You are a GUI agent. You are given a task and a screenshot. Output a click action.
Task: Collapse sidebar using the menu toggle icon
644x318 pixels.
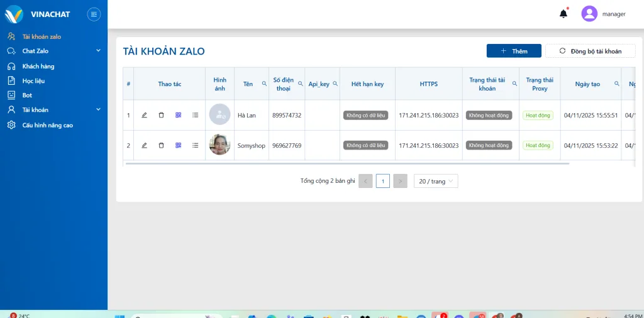point(94,14)
